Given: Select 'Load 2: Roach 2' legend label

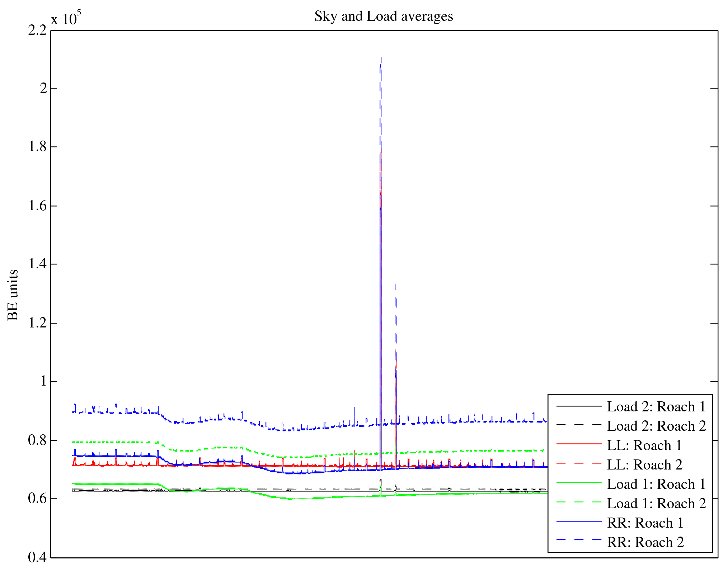Looking at the screenshot, I should (x=656, y=426).
